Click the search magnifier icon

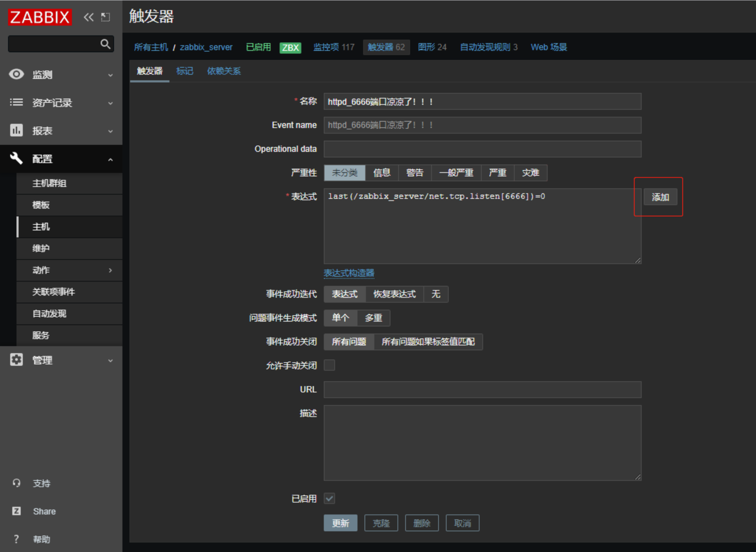[105, 44]
